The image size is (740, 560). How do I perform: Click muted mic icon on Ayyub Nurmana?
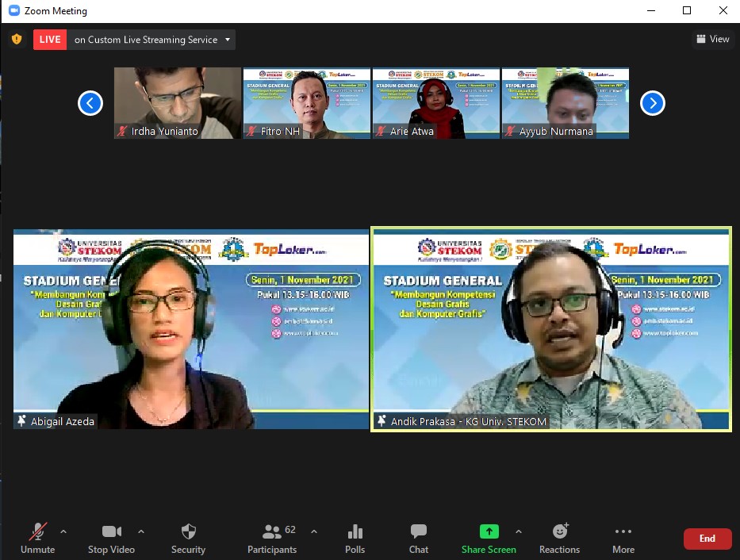click(x=510, y=131)
